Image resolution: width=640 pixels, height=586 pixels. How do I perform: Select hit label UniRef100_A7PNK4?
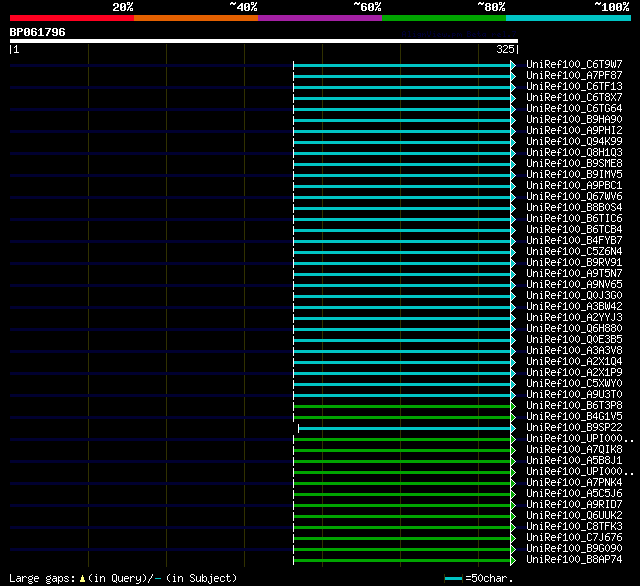pos(574,483)
